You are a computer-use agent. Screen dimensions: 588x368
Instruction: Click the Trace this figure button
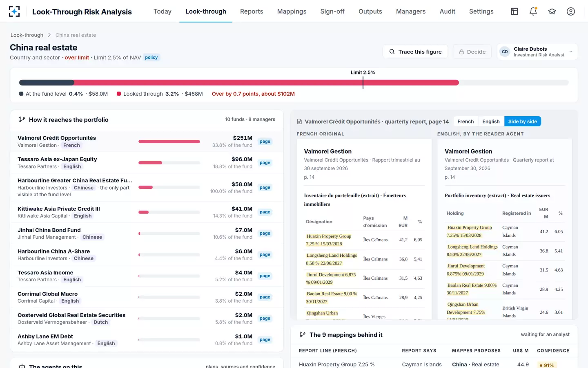tap(415, 52)
